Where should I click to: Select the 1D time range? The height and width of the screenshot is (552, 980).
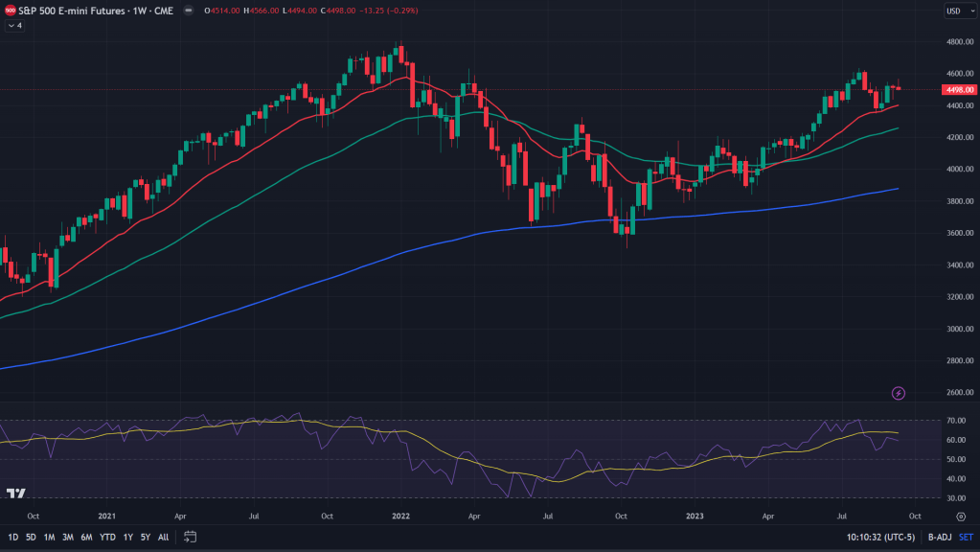tap(13, 537)
